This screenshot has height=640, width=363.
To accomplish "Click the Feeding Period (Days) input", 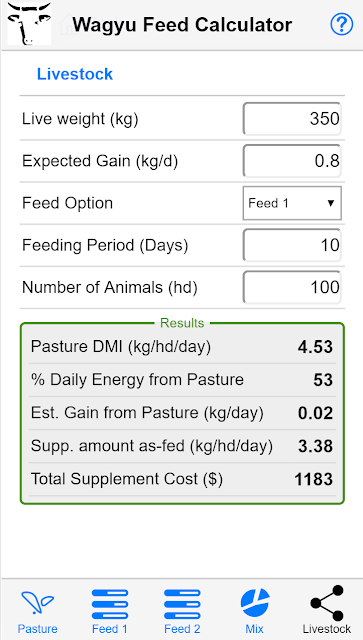I will tap(292, 245).
